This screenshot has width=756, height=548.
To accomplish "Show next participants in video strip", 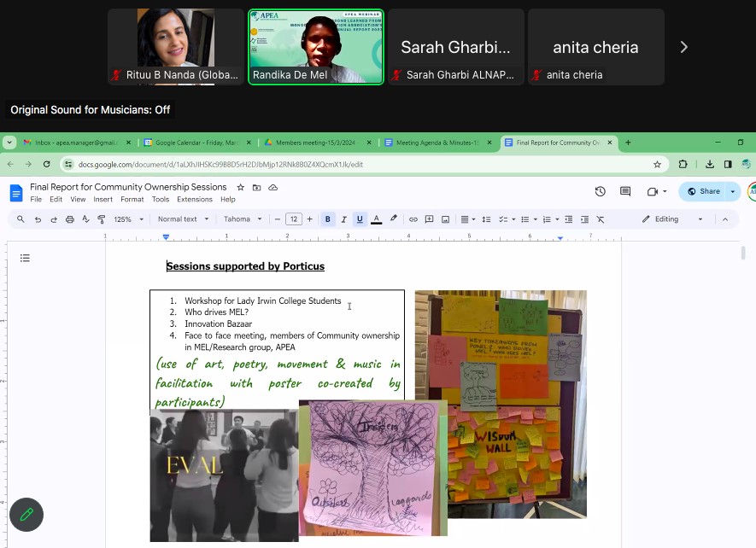I will click(x=683, y=47).
